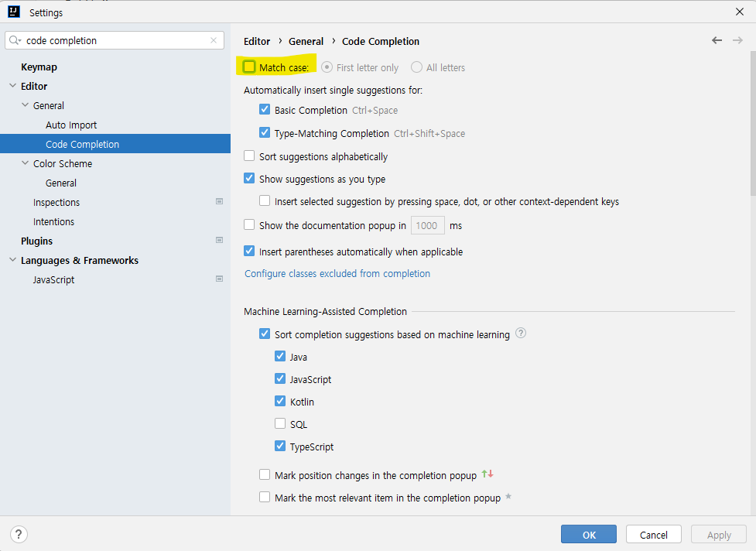Go forward using the right arrow icon
This screenshot has height=551, width=756.
[x=737, y=40]
